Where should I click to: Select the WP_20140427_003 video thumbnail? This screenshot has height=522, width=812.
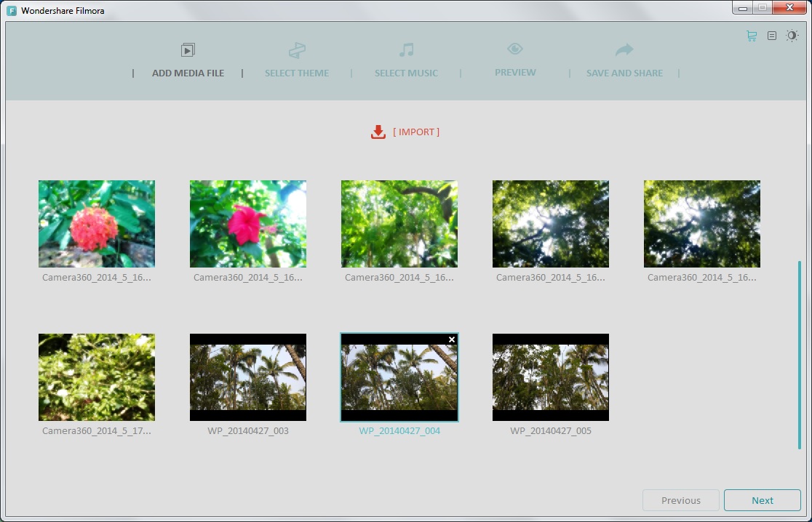247,377
